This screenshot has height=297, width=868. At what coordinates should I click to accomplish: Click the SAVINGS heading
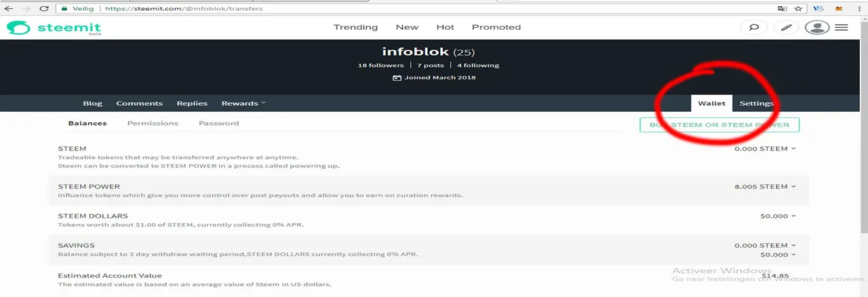click(x=76, y=245)
